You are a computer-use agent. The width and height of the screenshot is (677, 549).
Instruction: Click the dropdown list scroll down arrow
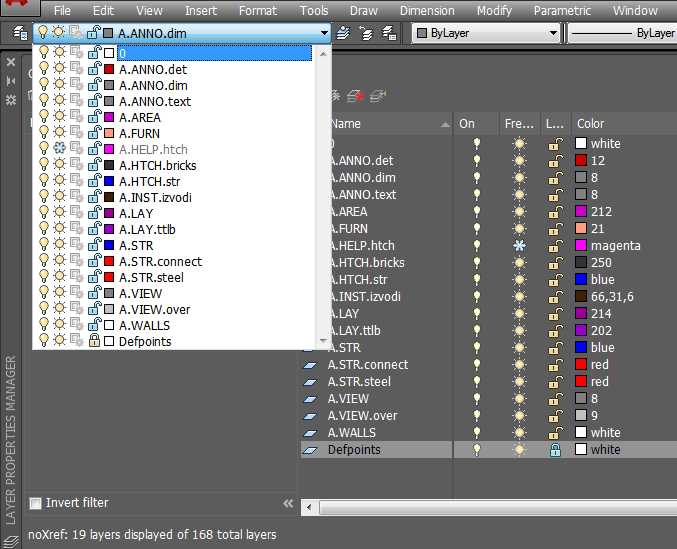pos(323,341)
